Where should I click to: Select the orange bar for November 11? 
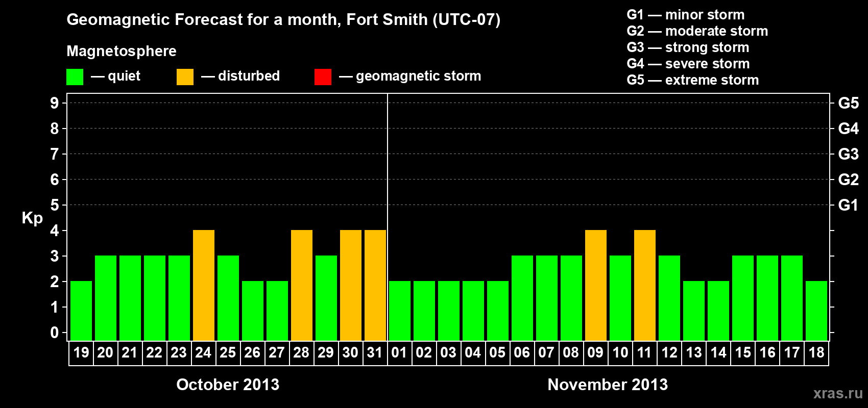[x=645, y=285]
